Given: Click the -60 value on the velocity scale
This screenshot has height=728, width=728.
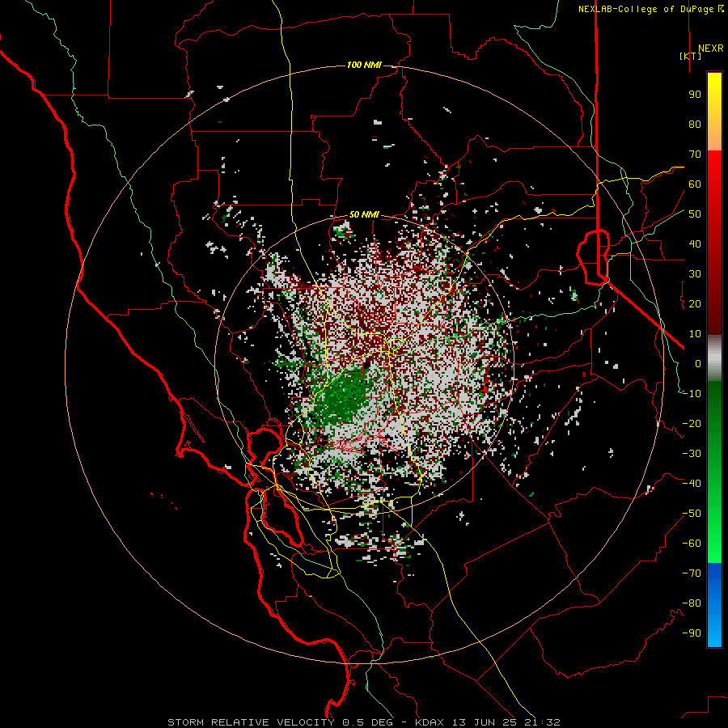Looking at the screenshot, I should pyautogui.click(x=692, y=544).
